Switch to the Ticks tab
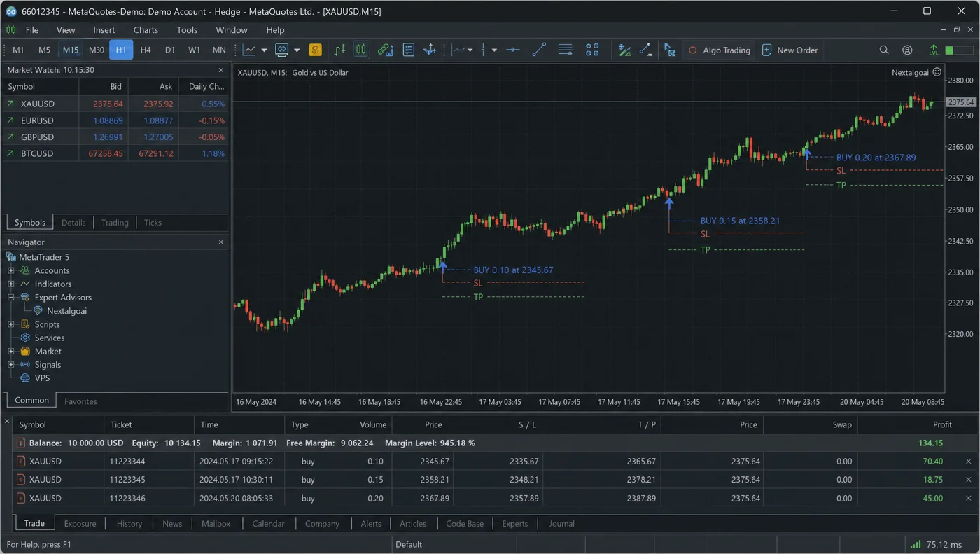980x554 pixels. pos(153,223)
